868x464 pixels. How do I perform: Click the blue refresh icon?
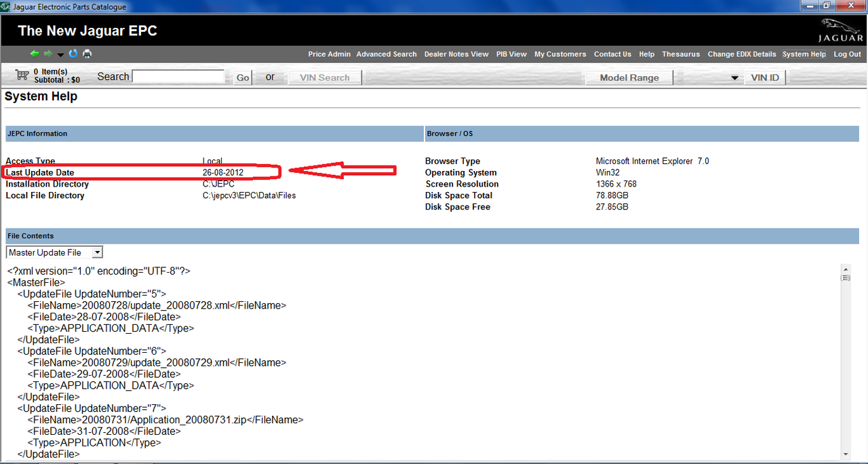tap(73, 54)
